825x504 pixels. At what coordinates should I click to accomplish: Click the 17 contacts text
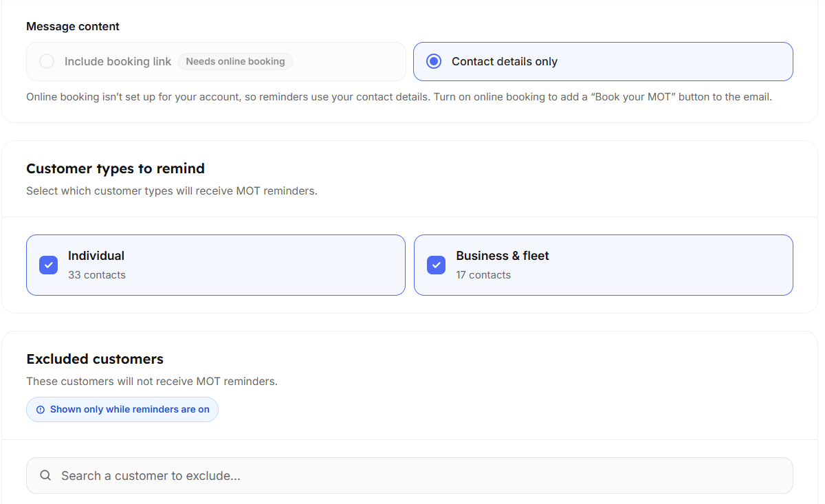[x=483, y=274]
